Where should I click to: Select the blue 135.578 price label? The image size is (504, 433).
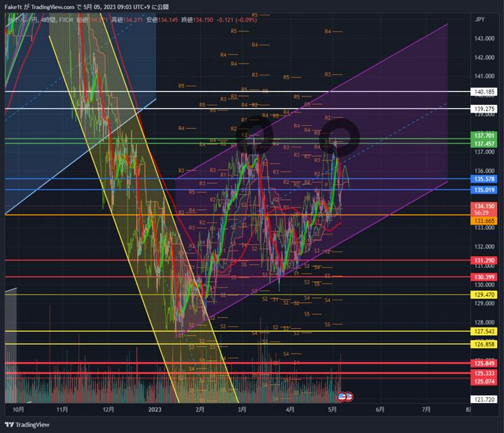coord(484,179)
